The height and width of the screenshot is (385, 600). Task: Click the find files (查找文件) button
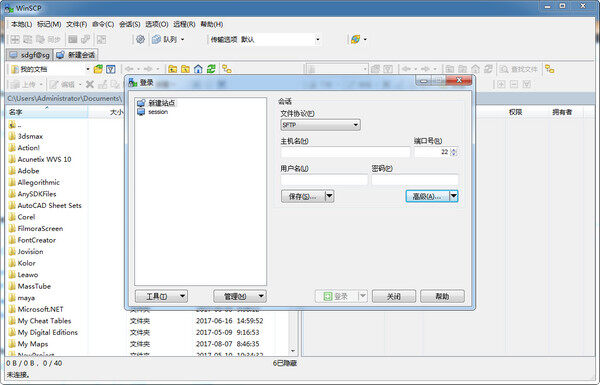point(518,69)
